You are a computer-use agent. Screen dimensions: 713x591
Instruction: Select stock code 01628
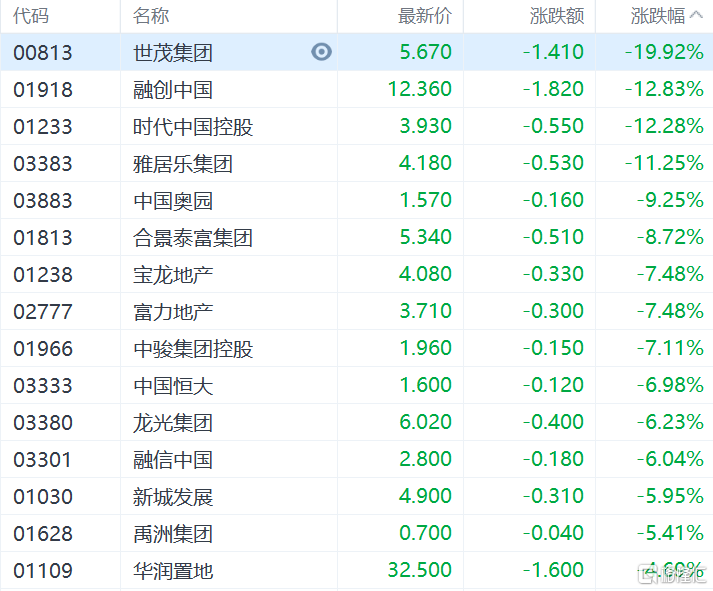pos(43,534)
